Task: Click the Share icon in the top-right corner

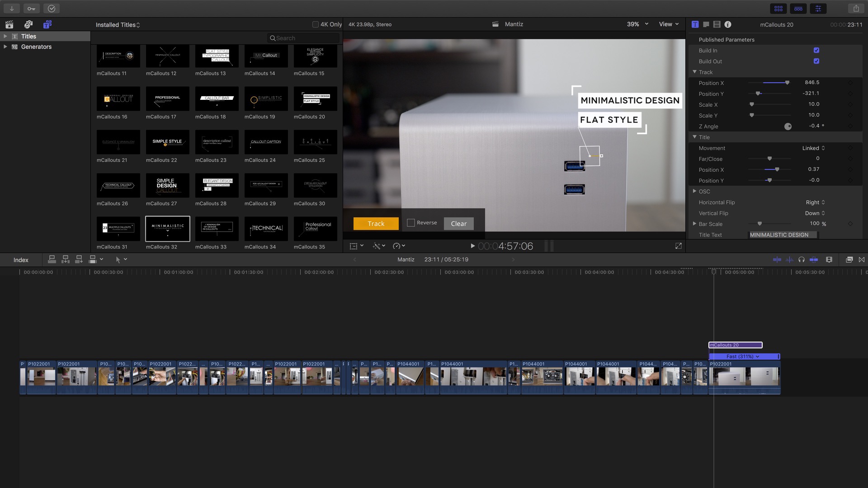Action: tap(856, 8)
